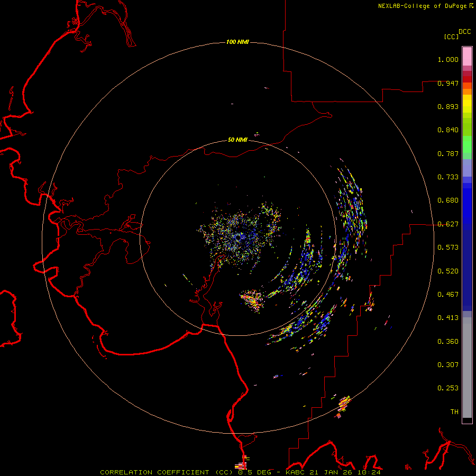Click the 0.840 scale value

click(448, 130)
